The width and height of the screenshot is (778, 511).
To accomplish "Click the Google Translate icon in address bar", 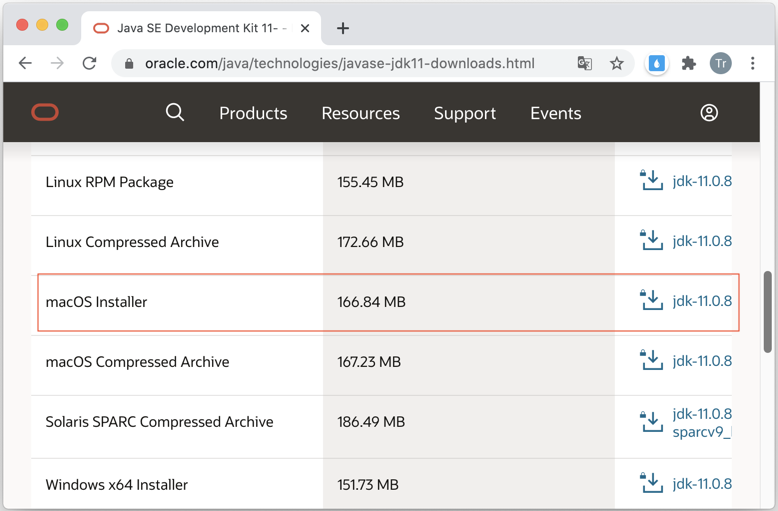I will [584, 64].
